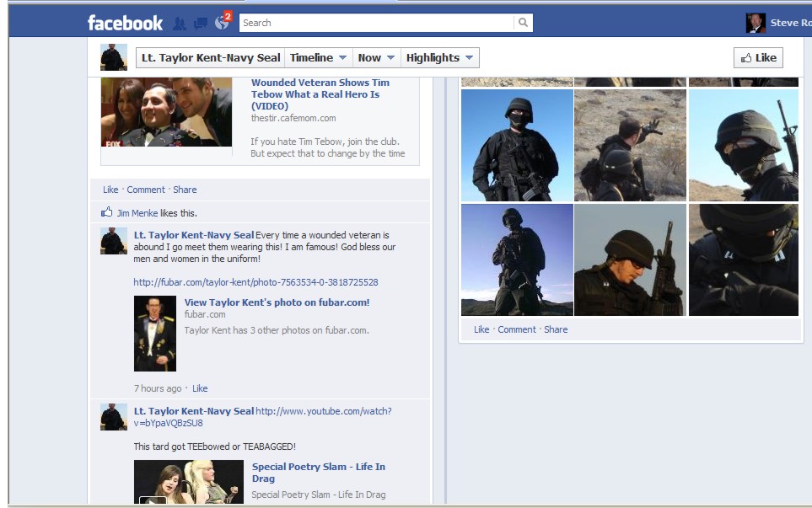This screenshot has height=508, width=812.
Task: Click Steve's profile avatar in top bar
Action: point(756,23)
